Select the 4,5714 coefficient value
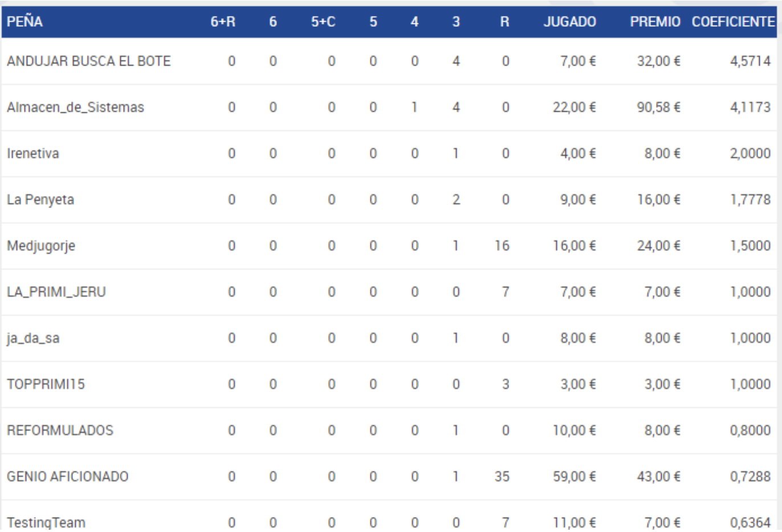This screenshot has width=782, height=532. (x=750, y=61)
